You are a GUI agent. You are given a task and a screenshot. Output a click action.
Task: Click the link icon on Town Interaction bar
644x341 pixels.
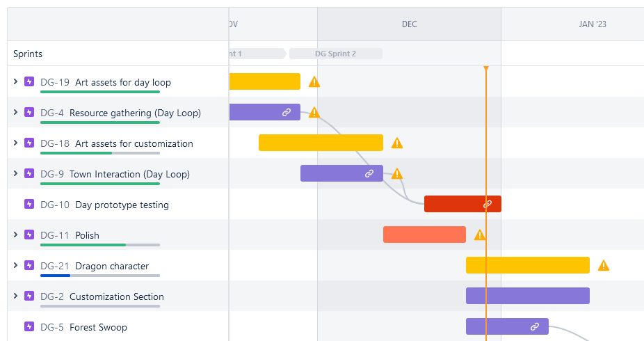pos(369,174)
